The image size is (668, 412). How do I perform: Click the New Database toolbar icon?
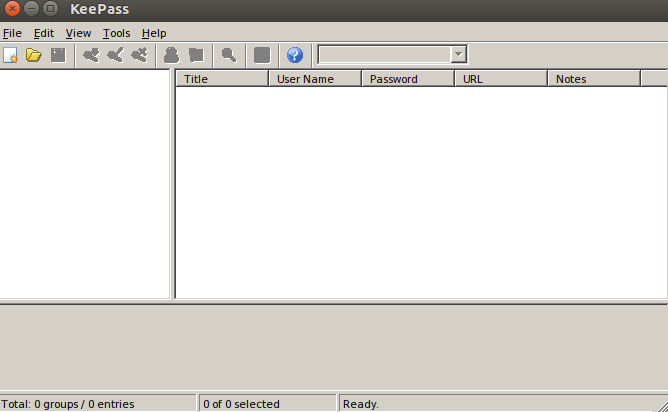coord(11,55)
